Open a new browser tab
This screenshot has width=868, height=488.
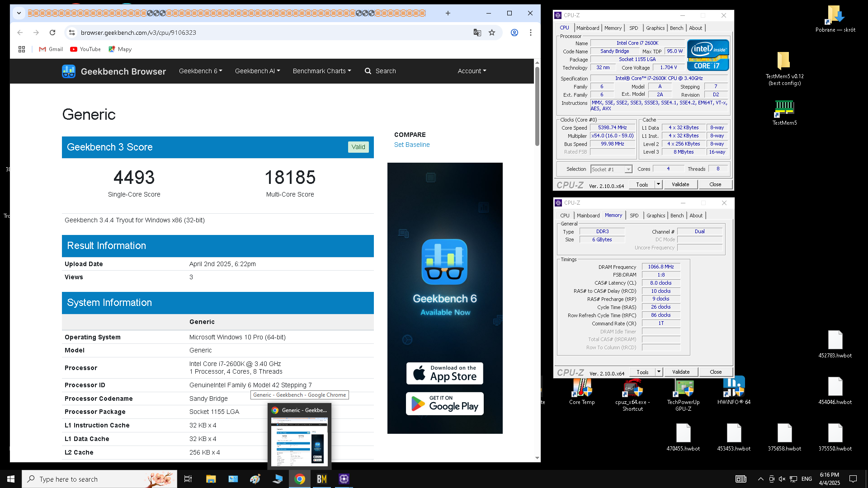(x=448, y=13)
